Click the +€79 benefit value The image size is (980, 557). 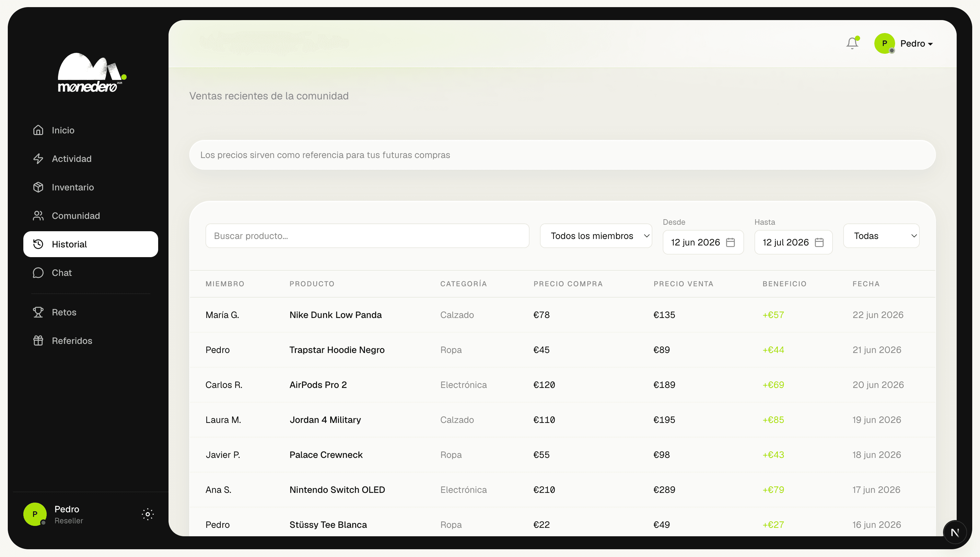[x=773, y=490]
